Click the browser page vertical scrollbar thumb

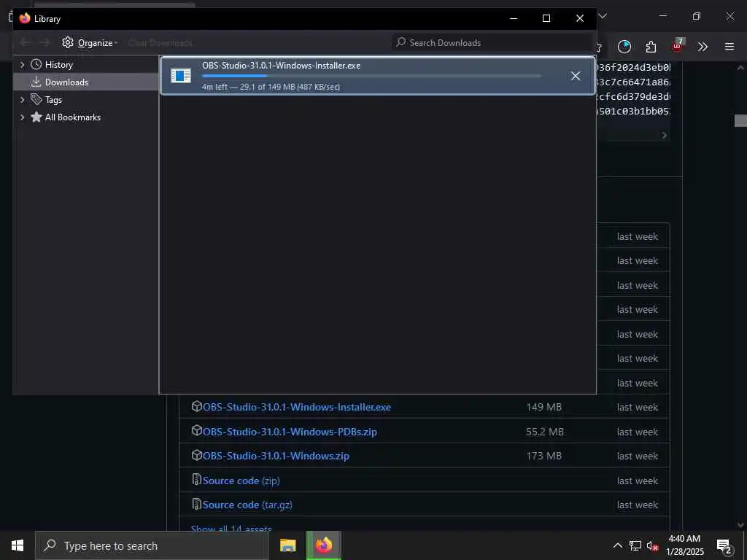741,120
